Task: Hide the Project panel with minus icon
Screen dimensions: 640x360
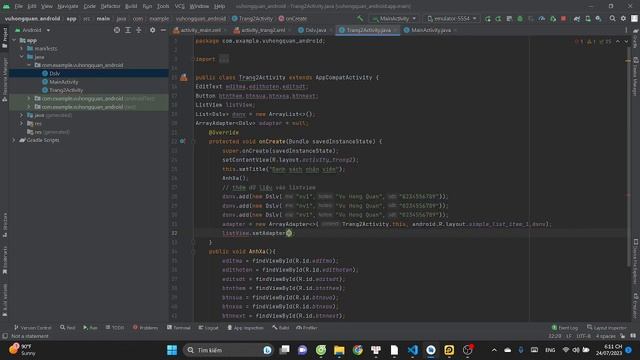Action: (163, 30)
